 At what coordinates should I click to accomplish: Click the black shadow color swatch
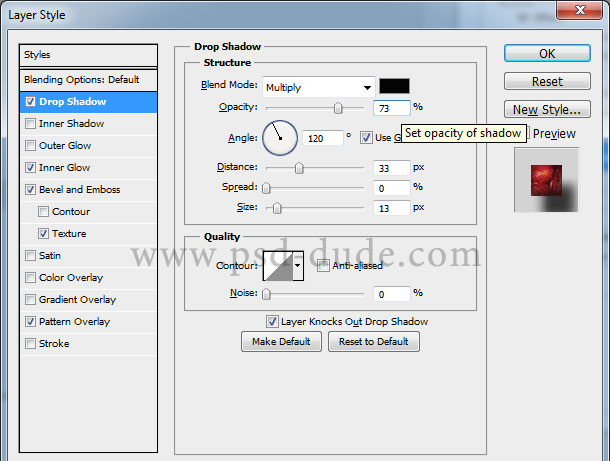click(x=393, y=86)
